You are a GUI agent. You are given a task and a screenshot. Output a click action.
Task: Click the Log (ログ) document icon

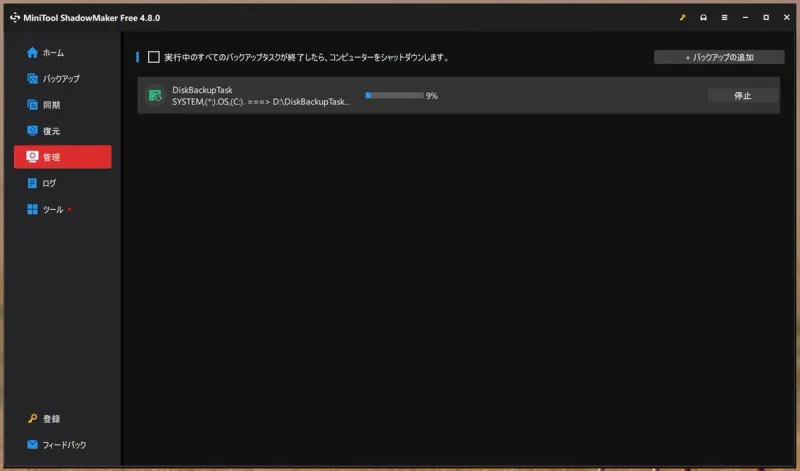(32, 183)
